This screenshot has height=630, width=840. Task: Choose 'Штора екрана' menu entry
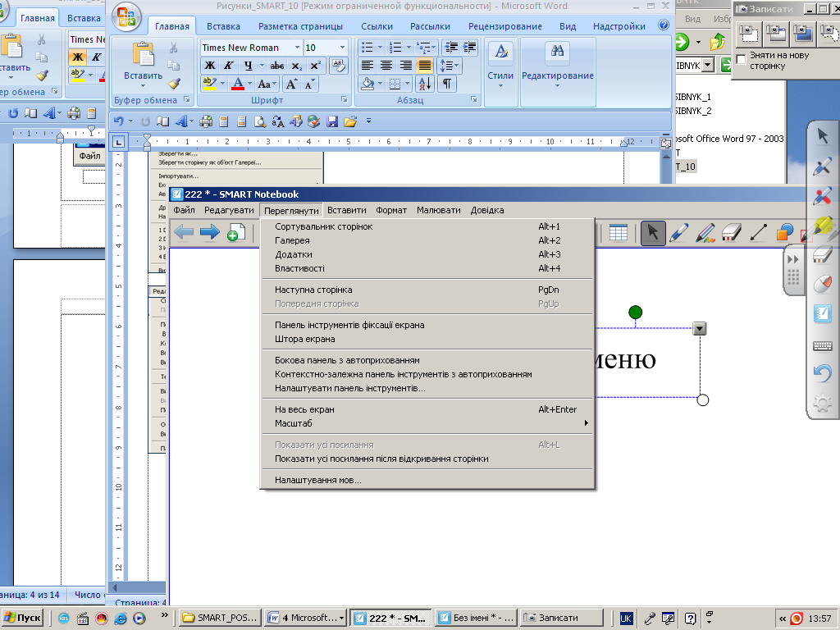pos(428,339)
